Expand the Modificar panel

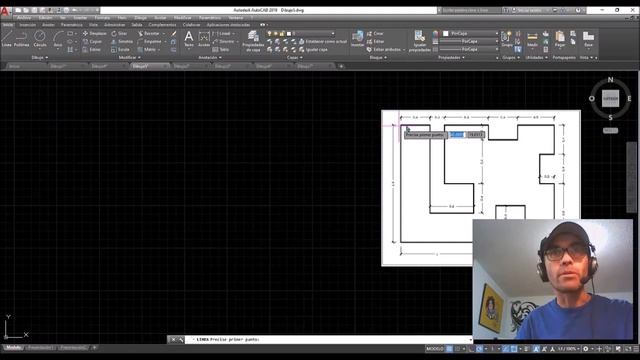(x=129, y=58)
